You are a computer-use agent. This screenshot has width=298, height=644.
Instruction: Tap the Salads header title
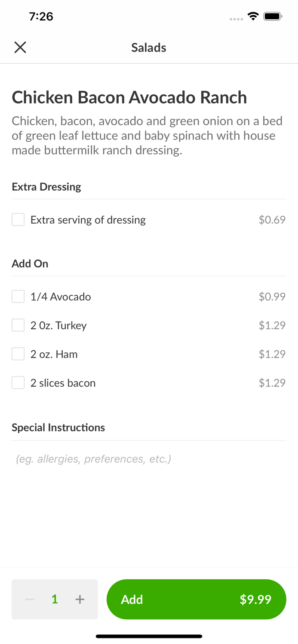[x=149, y=48]
